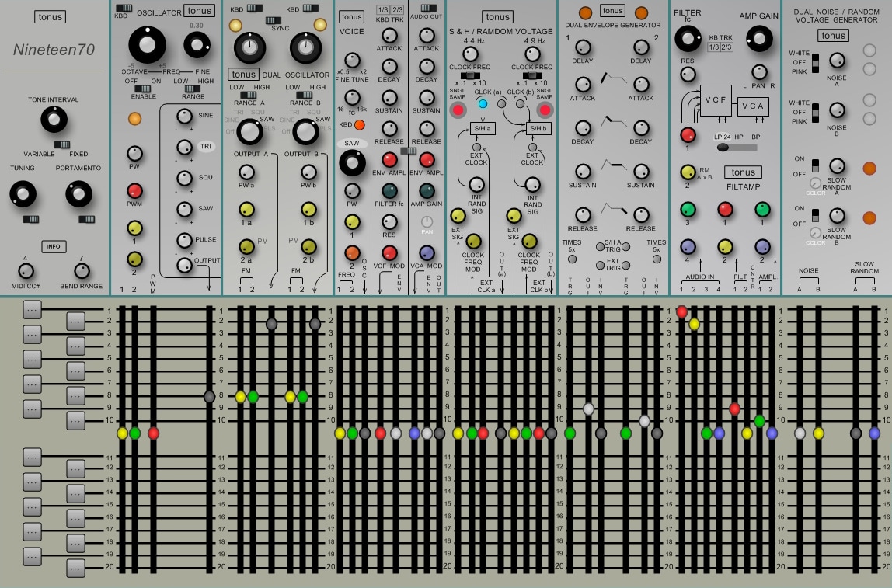Click the Envelope 1 Delay knob
The image size is (892, 588).
(x=583, y=47)
